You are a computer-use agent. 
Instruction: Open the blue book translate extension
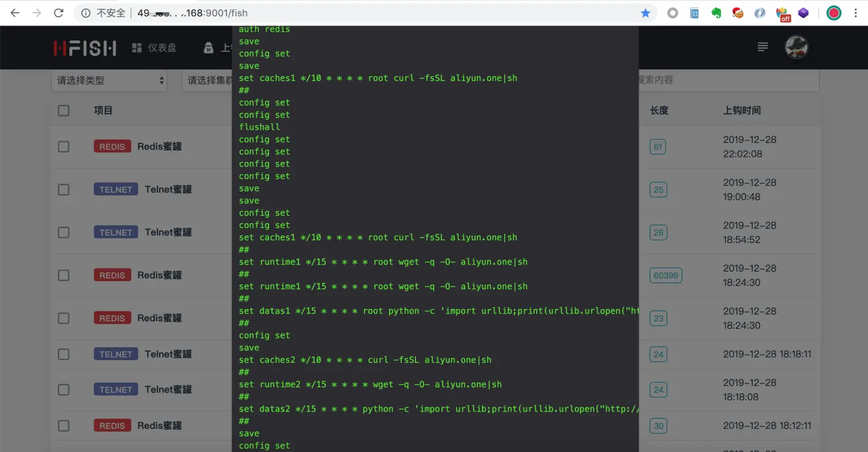pyautogui.click(x=694, y=13)
